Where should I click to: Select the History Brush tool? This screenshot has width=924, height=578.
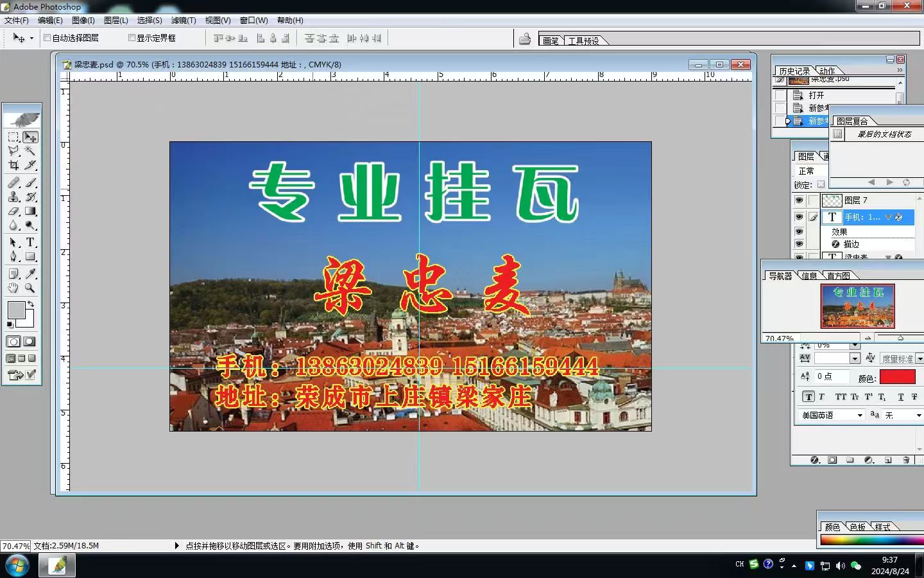click(x=30, y=197)
